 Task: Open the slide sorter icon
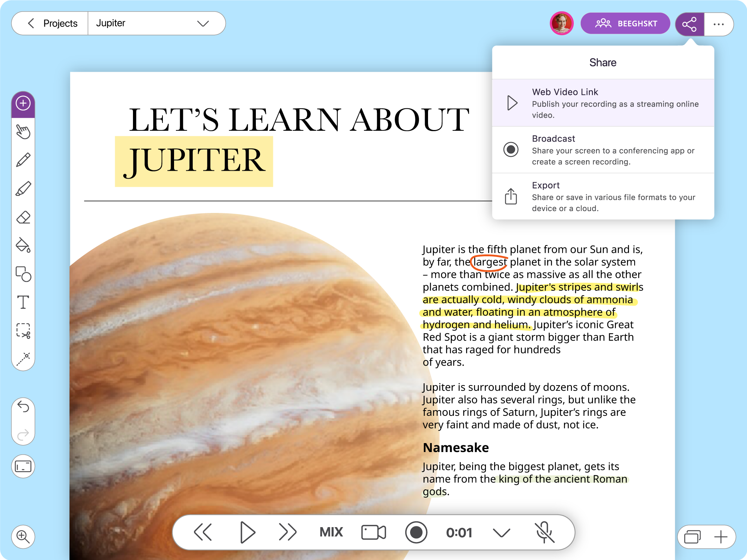point(692,537)
